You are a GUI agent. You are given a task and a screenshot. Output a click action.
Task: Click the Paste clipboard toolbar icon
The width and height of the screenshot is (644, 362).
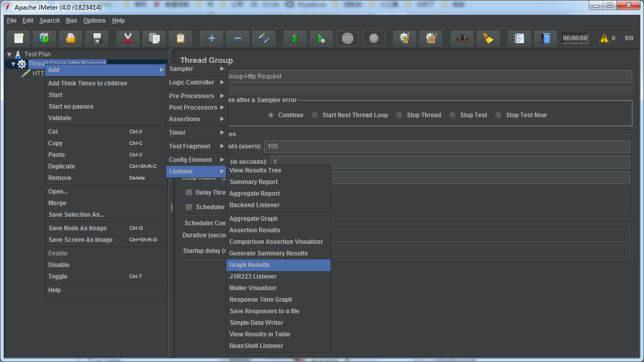(x=181, y=38)
